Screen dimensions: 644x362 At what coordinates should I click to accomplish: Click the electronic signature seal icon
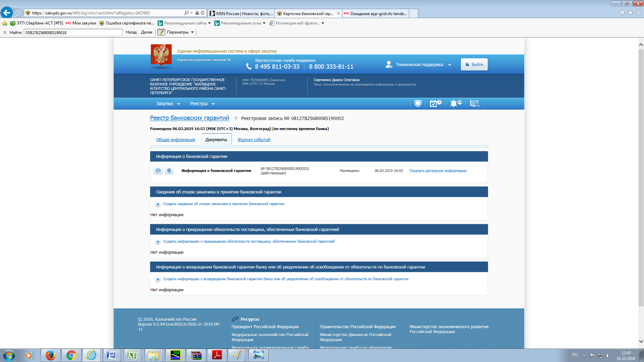click(x=169, y=171)
